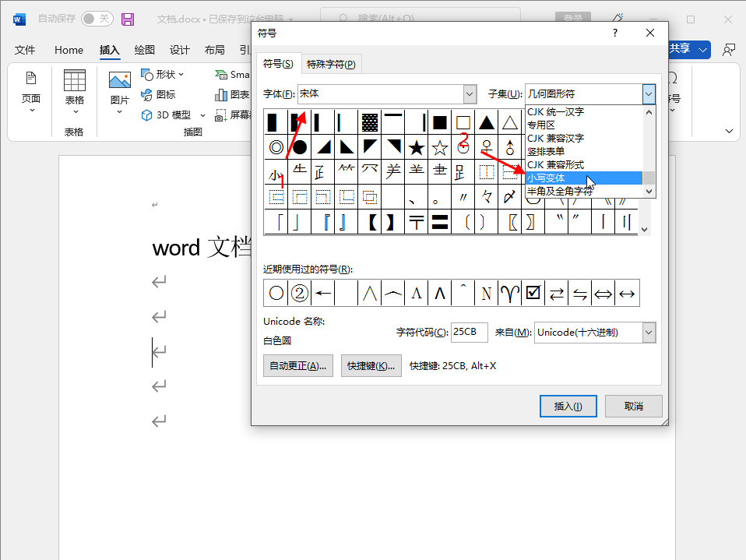Select the postal mark 〒 symbol
Screen dimensions: 746x560
tap(417, 222)
